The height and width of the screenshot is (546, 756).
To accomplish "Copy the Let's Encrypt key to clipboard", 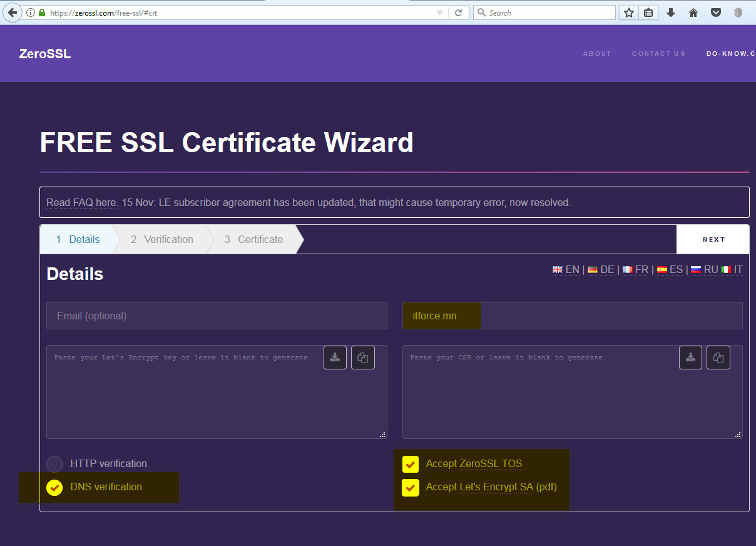I will (363, 358).
